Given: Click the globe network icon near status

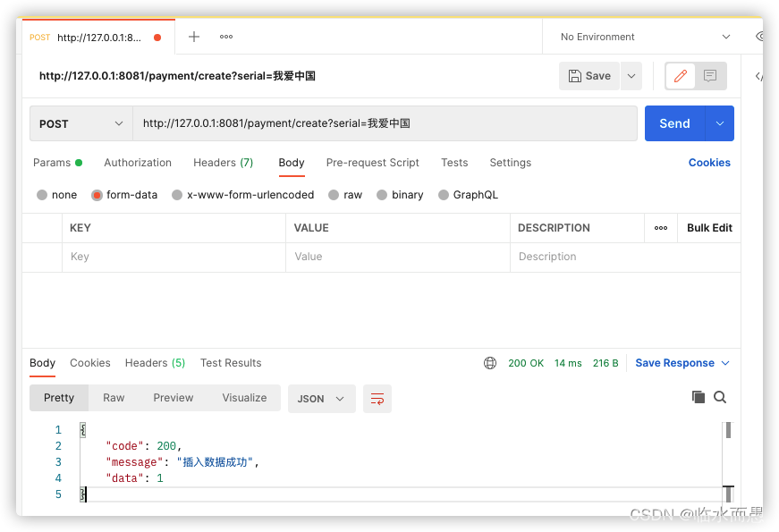Looking at the screenshot, I should (x=490, y=363).
